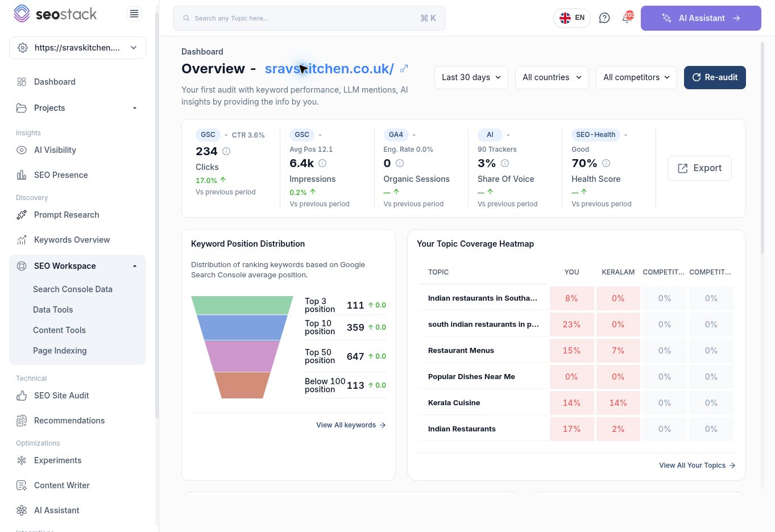Click the KERALAM column header
Image resolution: width=775 pixels, height=532 pixels.
pyautogui.click(x=618, y=272)
